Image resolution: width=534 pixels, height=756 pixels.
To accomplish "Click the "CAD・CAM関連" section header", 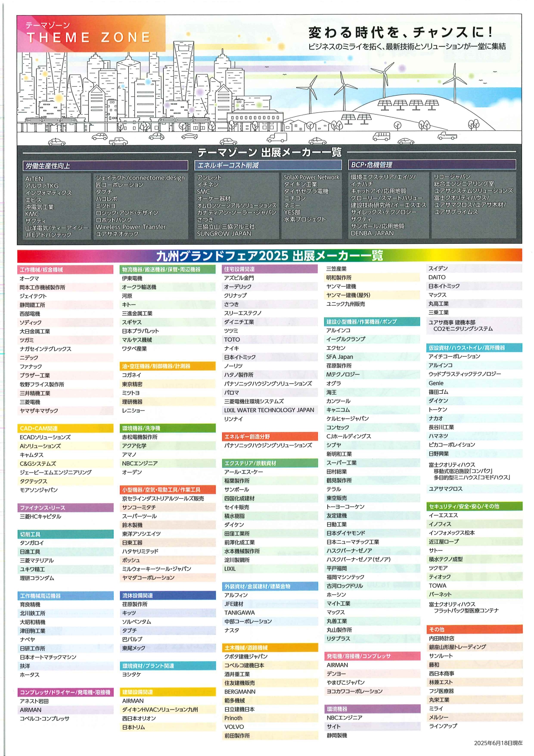I will click(x=65, y=428).
